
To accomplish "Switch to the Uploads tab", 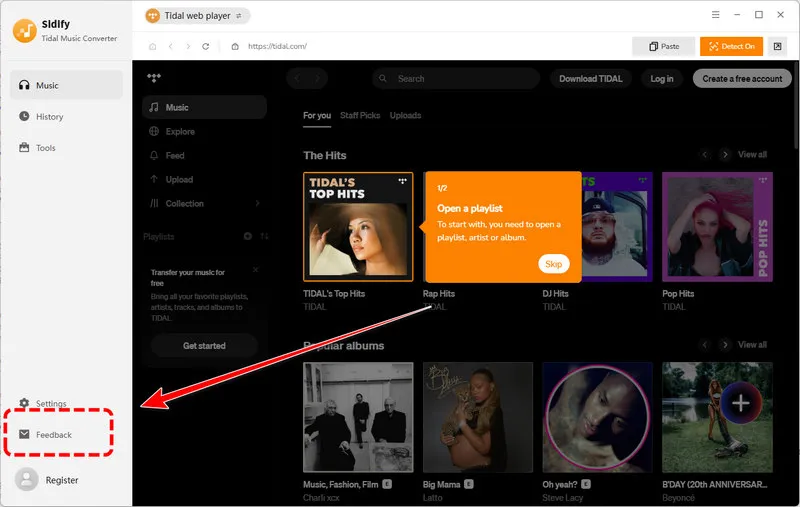I will pyautogui.click(x=406, y=116).
